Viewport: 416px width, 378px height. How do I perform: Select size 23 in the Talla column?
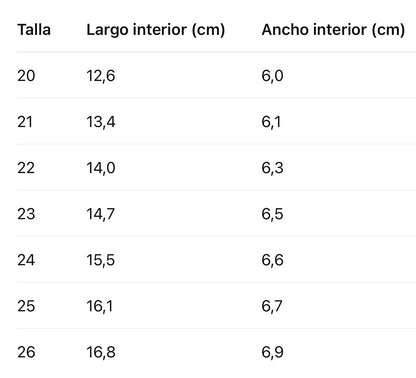click(26, 214)
